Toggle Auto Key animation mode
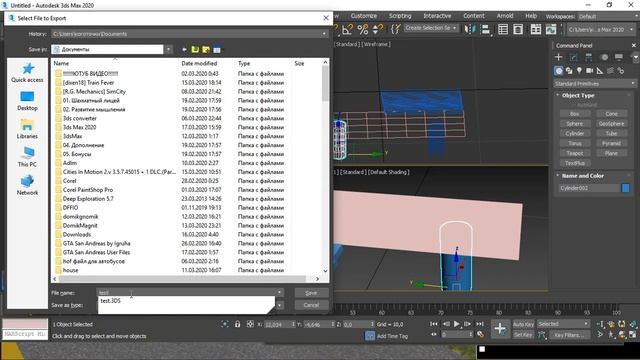Screen dimensions: 640x360 [x=523, y=324]
